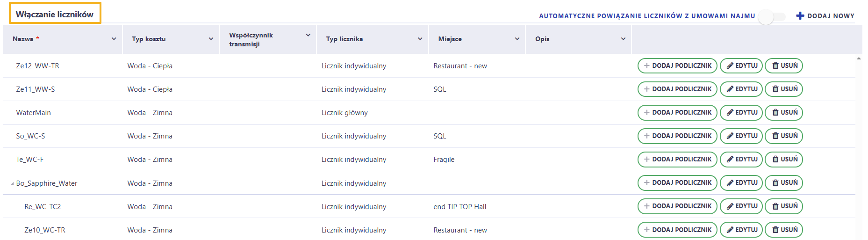The image size is (868, 240).
Task: Click trash icon for WaterMain row
Action: [775, 113]
